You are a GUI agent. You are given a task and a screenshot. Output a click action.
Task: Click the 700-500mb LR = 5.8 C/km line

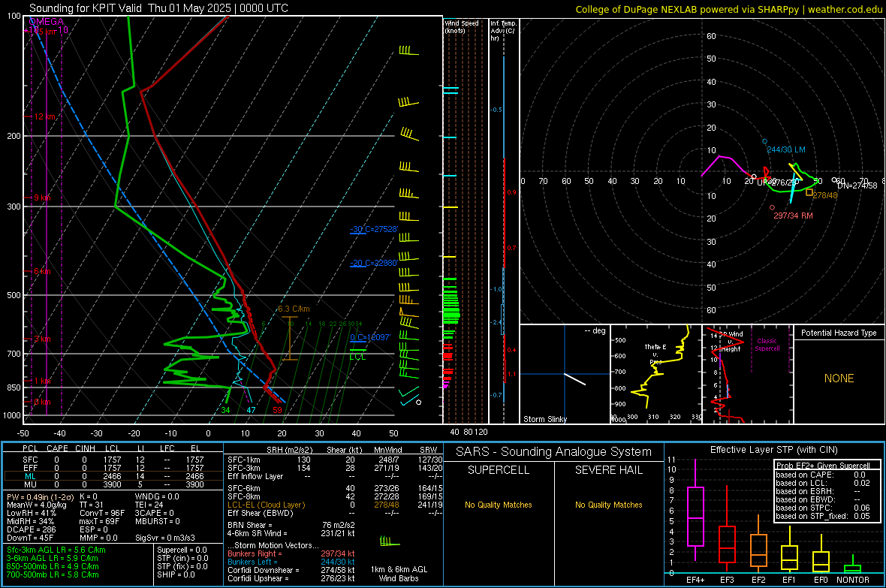click(x=53, y=574)
